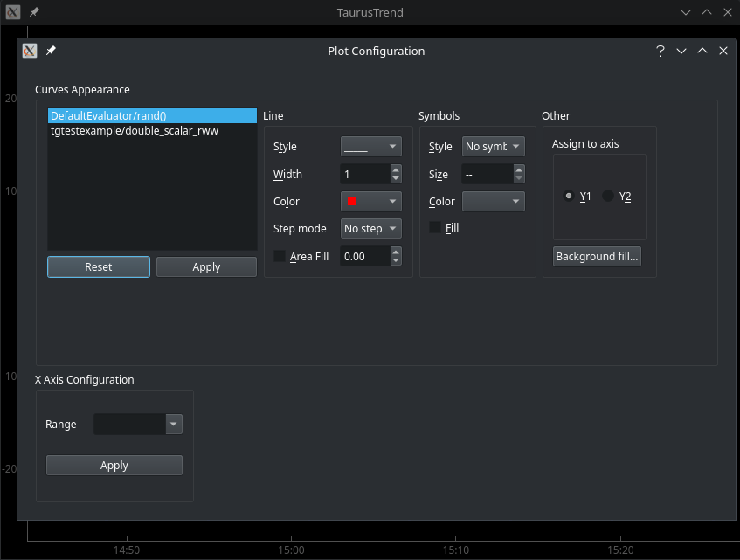This screenshot has width=740, height=560.
Task: Click the Symbols Size input field
Action: click(487, 175)
